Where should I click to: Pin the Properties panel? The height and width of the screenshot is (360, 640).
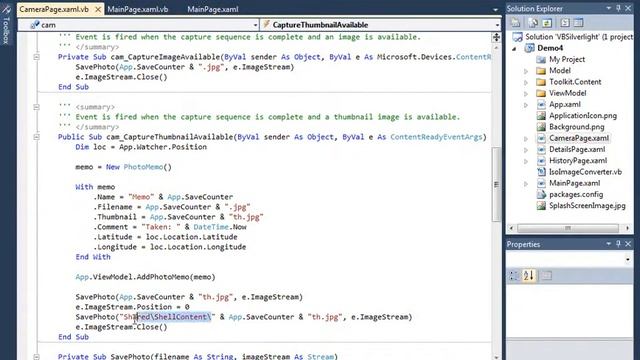618,244
